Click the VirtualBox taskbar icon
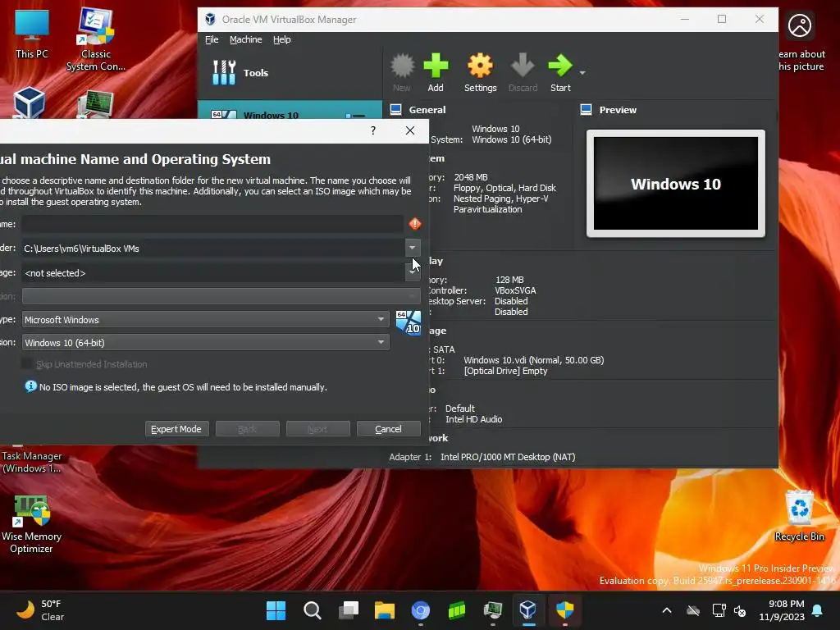840x630 pixels. click(x=528, y=610)
